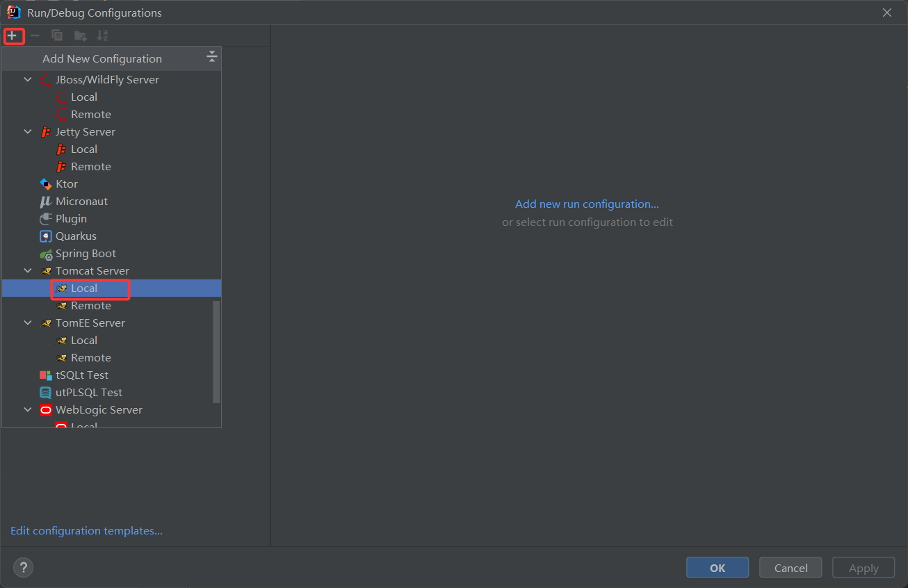908x588 pixels.
Task: Choose Remote under Tomcat Server
Action: click(x=111, y=306)
